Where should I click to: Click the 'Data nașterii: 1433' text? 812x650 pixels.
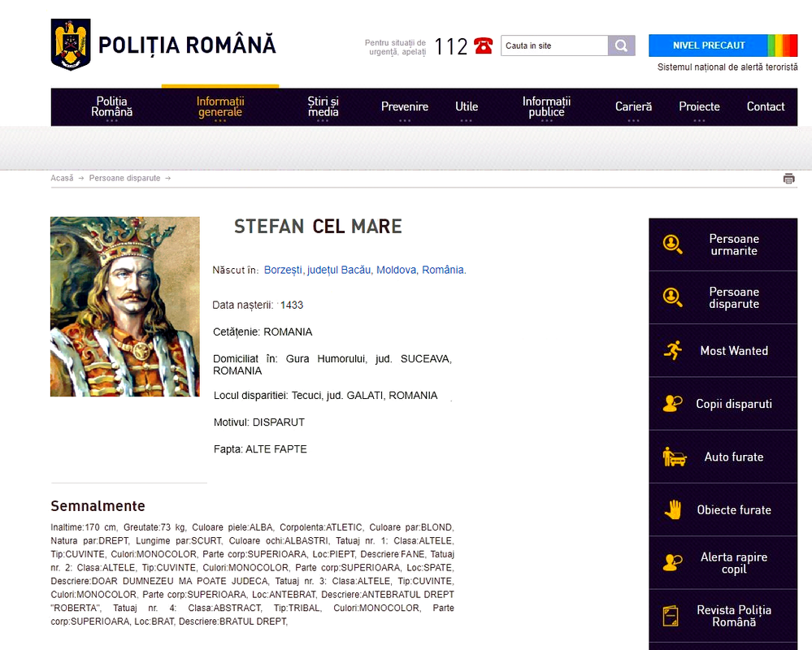click(x=258, y=305)
